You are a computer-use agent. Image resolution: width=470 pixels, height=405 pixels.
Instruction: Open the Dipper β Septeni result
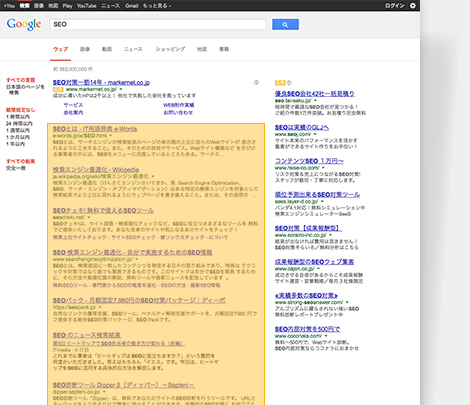click(124, 385)
